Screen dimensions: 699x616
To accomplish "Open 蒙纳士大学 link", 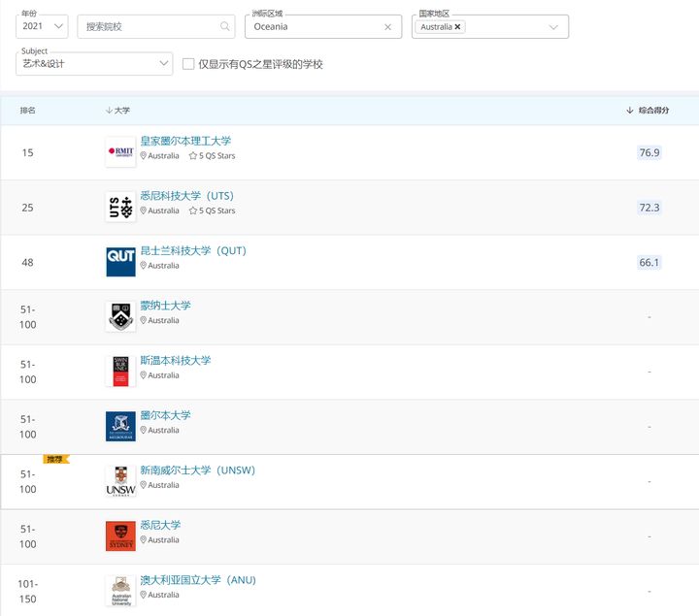I will point(165,306).
